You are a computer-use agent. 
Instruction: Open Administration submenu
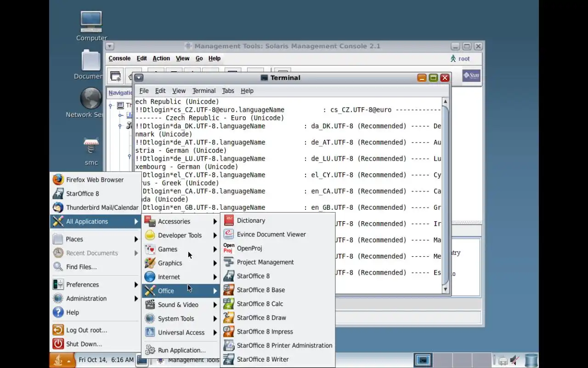pyautogui.click(x=95, y=299)
